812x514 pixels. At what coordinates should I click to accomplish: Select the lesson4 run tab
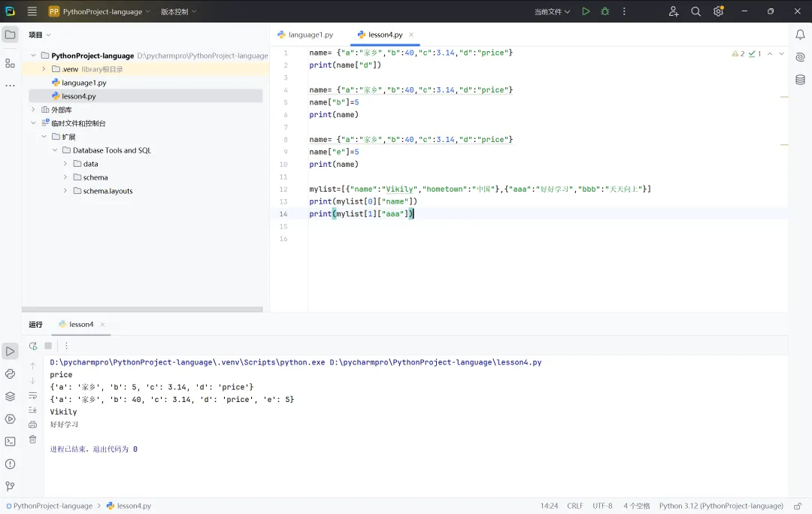point(76,325)
